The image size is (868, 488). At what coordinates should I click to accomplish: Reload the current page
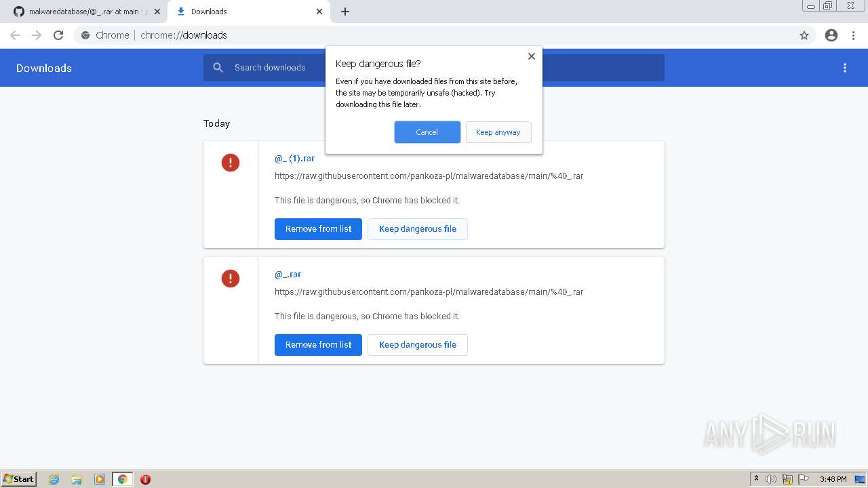[58, 35]
